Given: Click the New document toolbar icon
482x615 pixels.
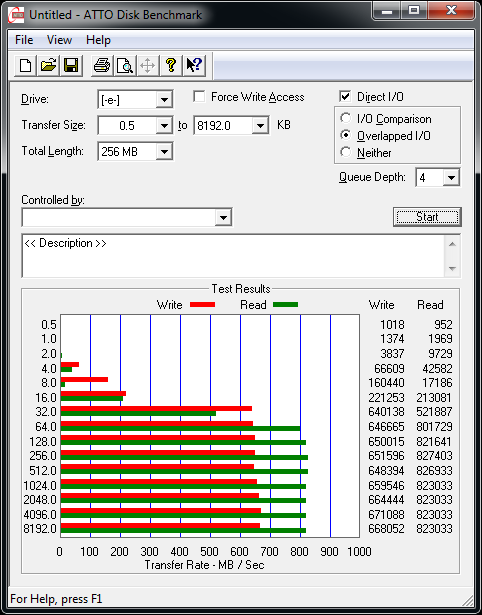Looking at the screenshot, I should 25,66.
